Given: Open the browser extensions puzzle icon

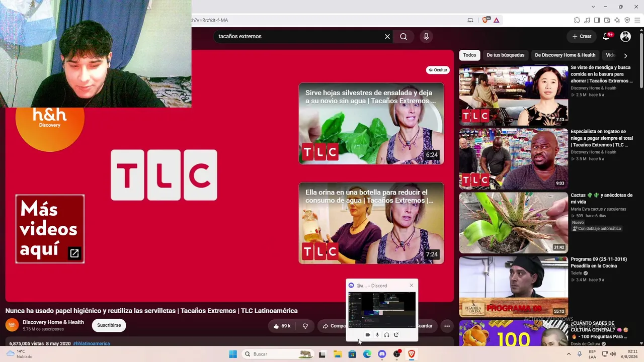Looking at the screenshot, I should pyautogui.click(x=577, y=20).
